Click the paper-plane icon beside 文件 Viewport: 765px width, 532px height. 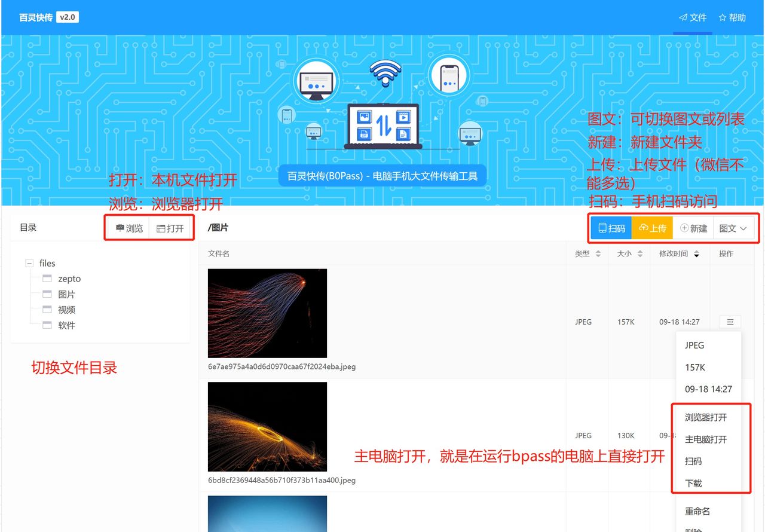coord(683,18)
